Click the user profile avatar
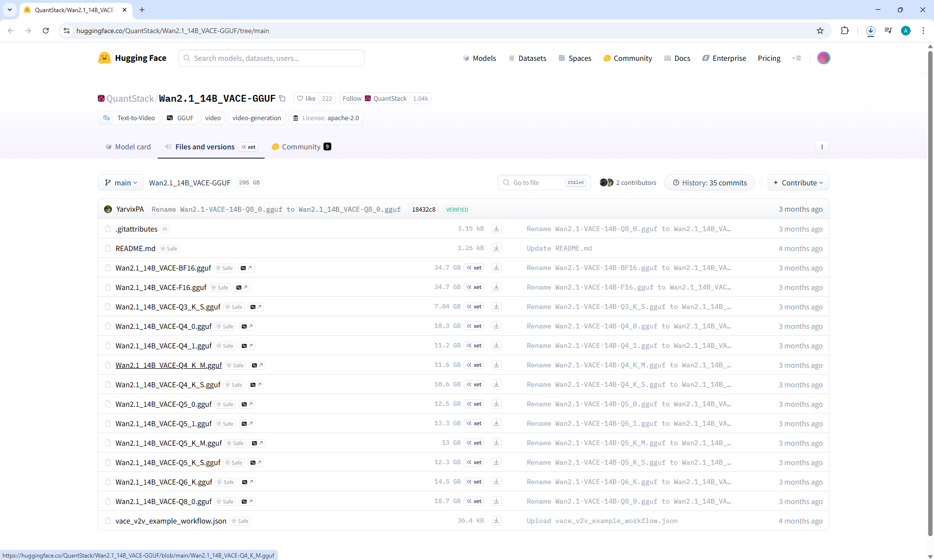934x560 pixels. point(823,58)
